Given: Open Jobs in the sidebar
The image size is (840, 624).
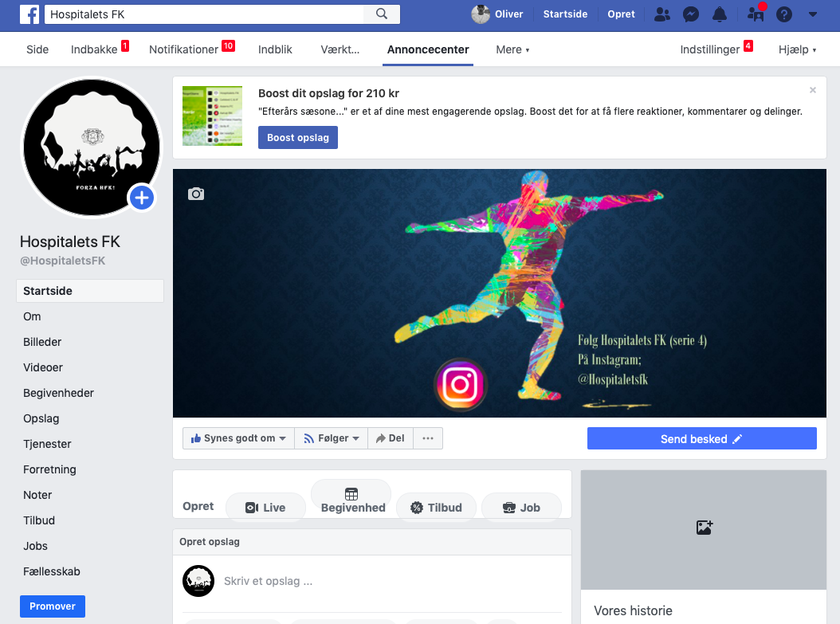Looking at the screenshot, I should 35,547.
